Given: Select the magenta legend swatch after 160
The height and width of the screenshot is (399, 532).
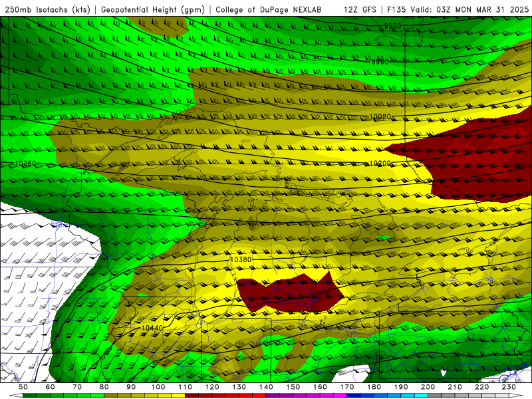Looking at the screenshot, I should point(327,396).
